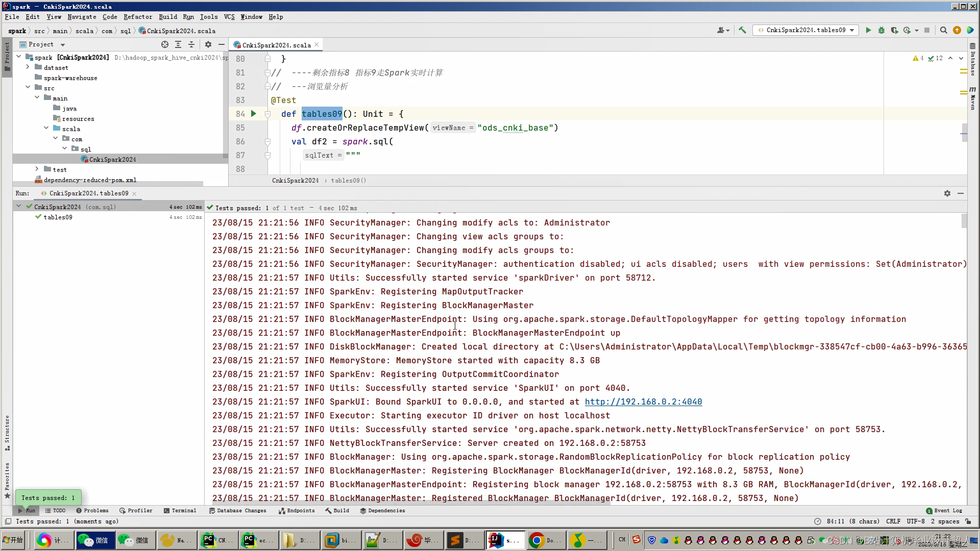The image size is (980, 551).
Task: Click Run with Coverage icon
Action: coord(894,31)
